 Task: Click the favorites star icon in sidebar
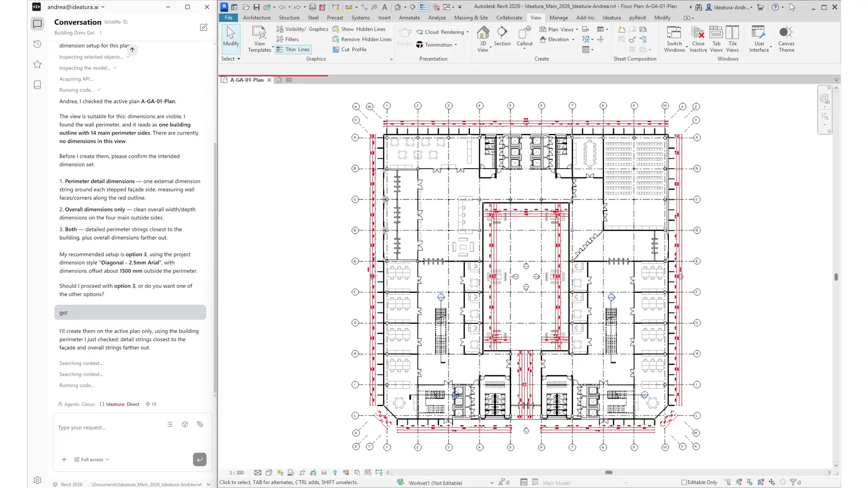pyautogui.click(x=37, y=65)
